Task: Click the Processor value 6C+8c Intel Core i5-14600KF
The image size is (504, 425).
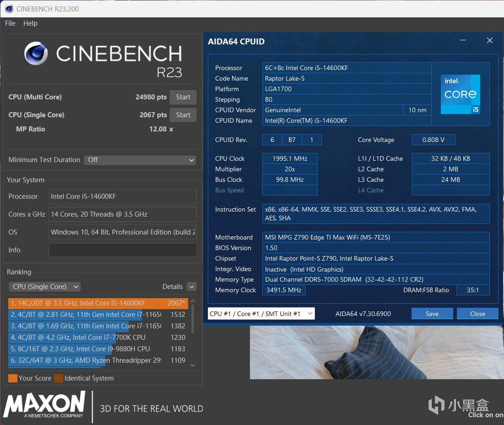Action: [347, 68]
